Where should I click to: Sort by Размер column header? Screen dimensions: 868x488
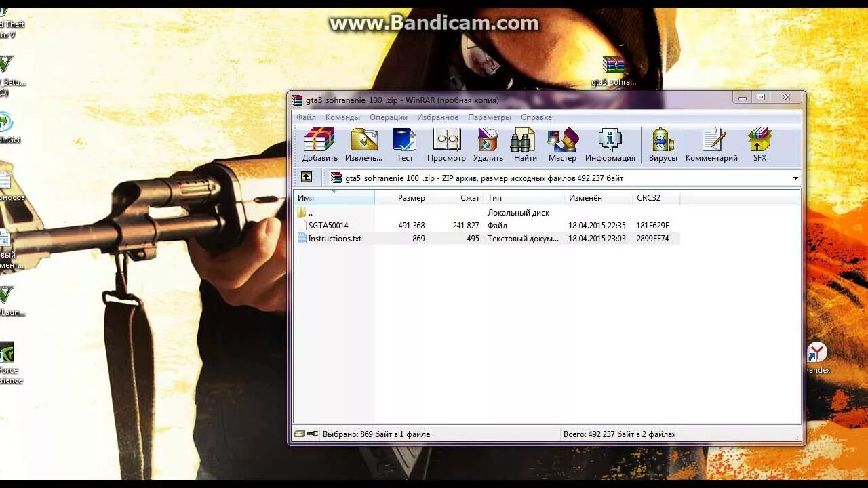tap(401, 198)
